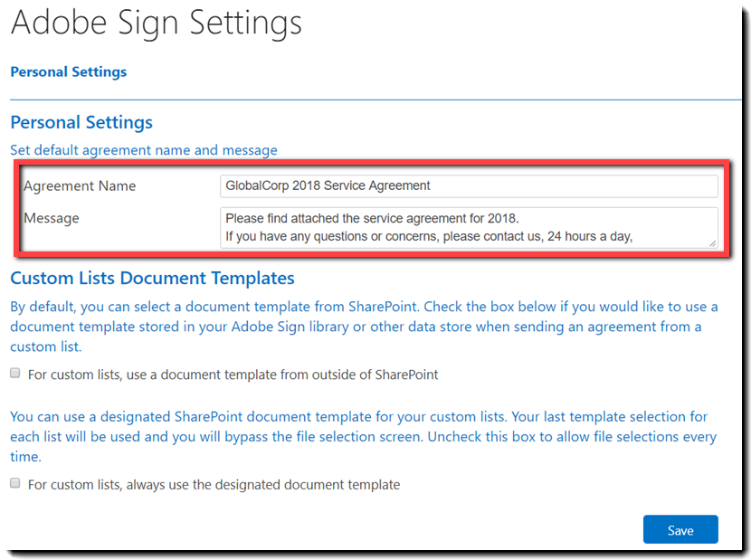Check 'always use the designated document template' box
This screenshot has width=751, height=560.
coord(14,484)
